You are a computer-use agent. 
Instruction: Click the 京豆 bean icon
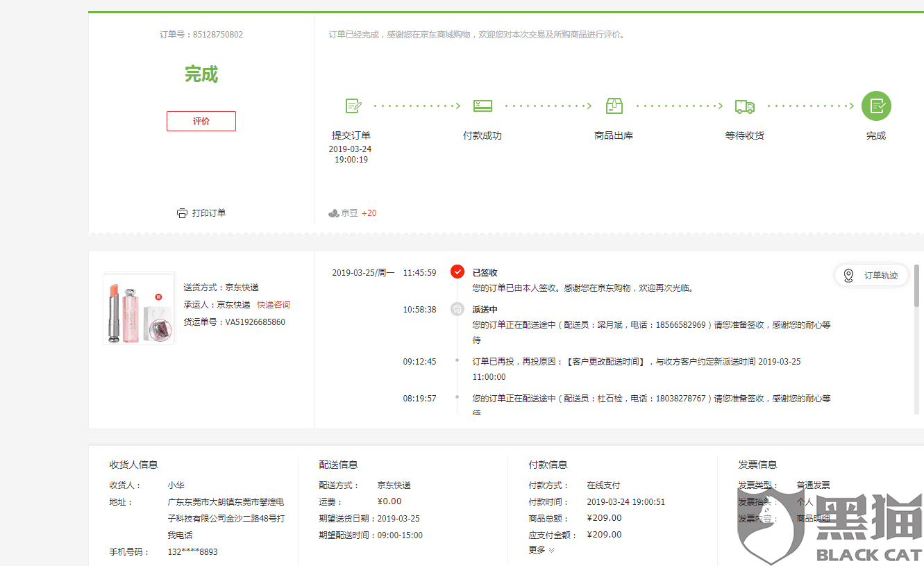[334, 213]
